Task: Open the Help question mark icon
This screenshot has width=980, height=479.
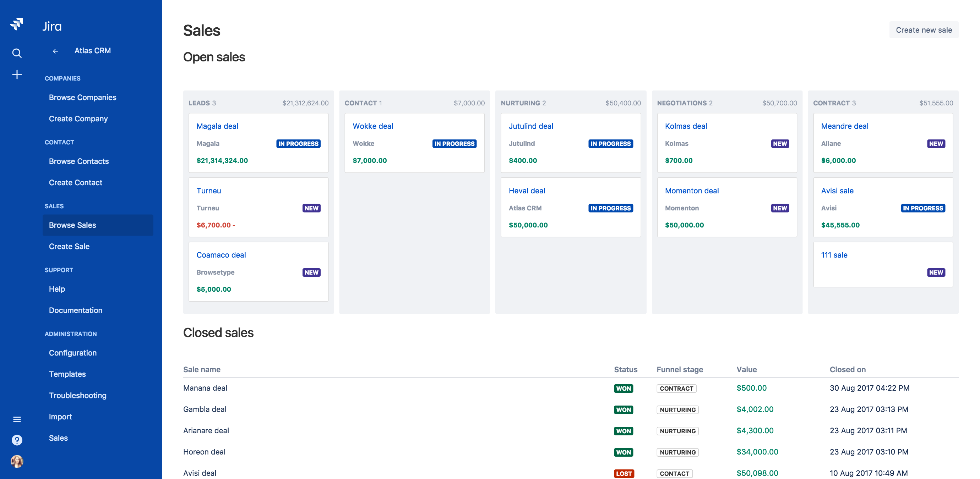Action: coord(17,440)
